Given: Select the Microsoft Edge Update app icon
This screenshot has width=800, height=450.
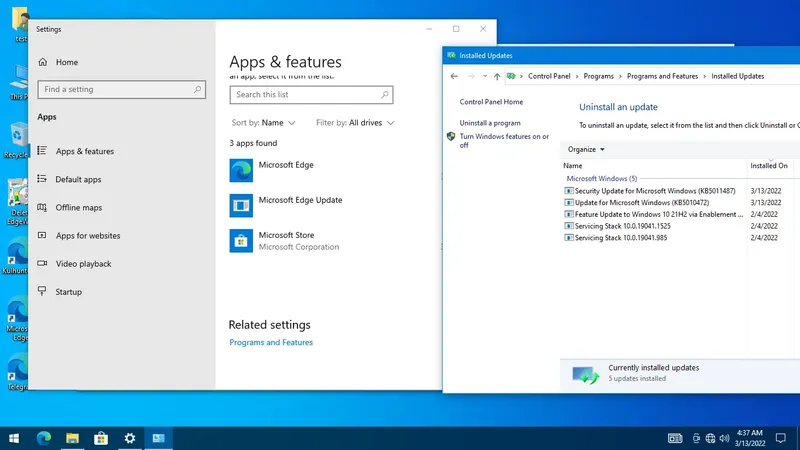Looking at the screenshot, I should [241, 206].
